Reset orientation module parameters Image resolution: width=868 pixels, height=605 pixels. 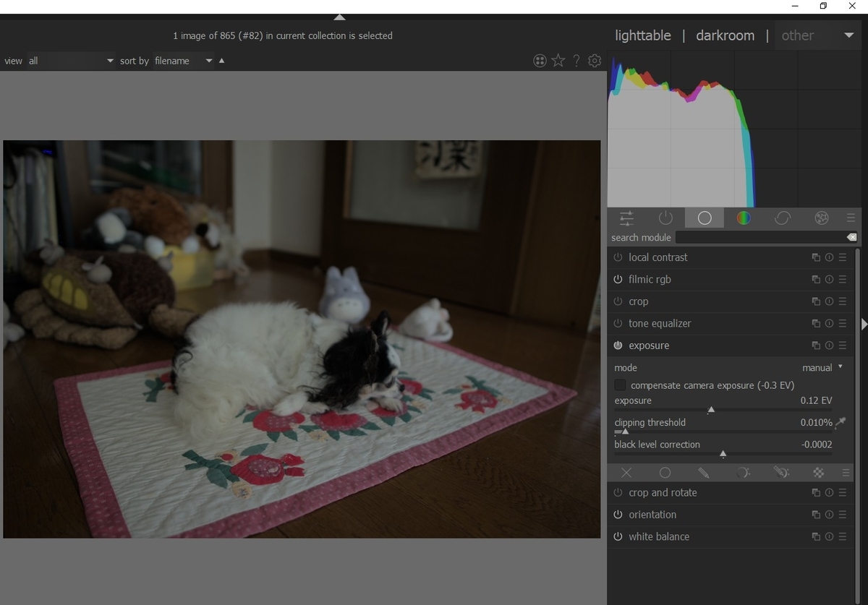[829, 515]
